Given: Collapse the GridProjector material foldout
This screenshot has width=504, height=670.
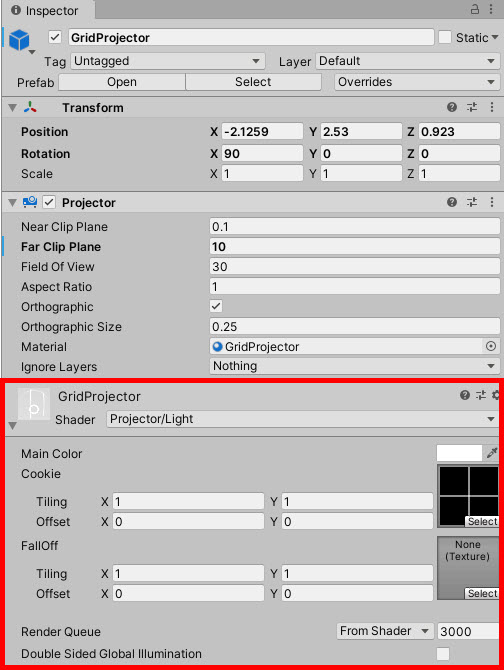Looking at the screenshot, I should 12,426.
